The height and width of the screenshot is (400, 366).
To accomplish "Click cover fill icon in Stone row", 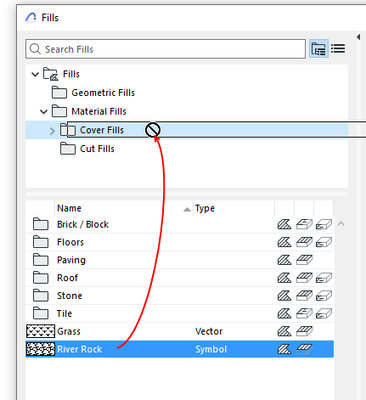I will tap(304, 296).
